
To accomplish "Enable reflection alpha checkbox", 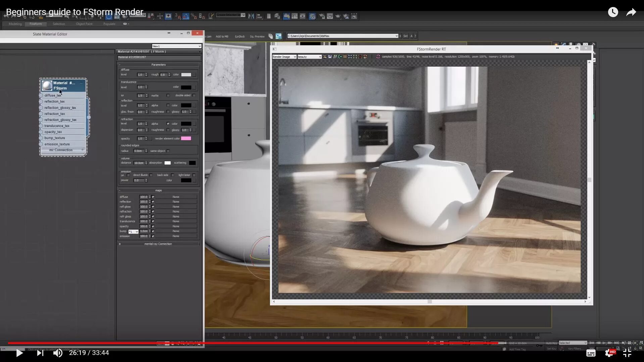I will (168, 105).
